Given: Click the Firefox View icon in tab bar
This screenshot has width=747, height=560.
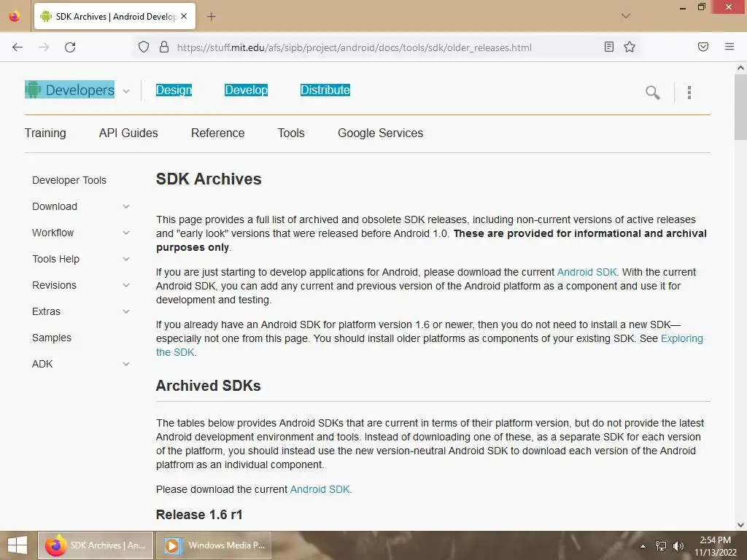Looking at the screenshot, I should (15, 16).
